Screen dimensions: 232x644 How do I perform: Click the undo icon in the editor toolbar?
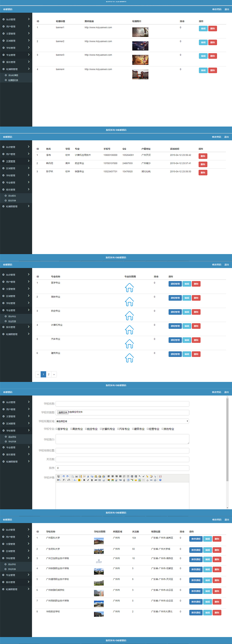tap(64, 476)
